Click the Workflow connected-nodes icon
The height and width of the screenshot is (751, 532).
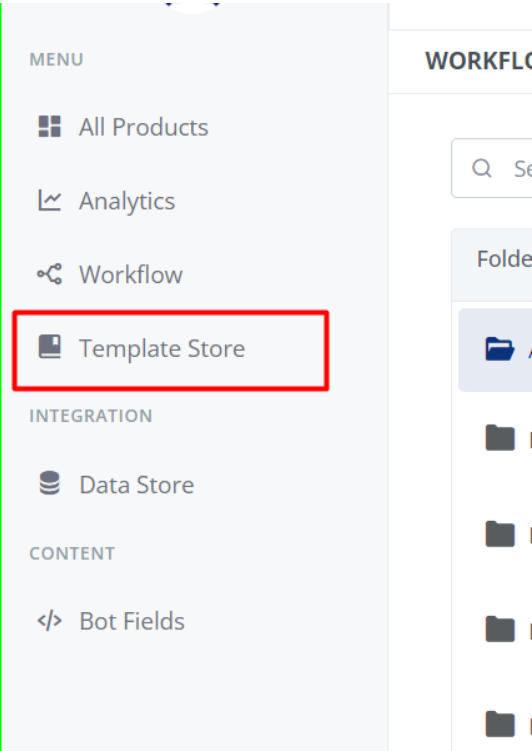49,274
